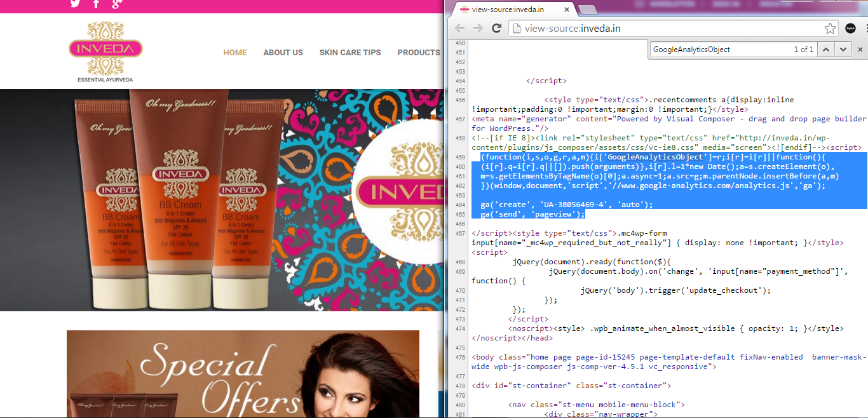Click the '1 of 1' find match count
868x418 pixels.
pyautogui.click(x=803, y=50)
